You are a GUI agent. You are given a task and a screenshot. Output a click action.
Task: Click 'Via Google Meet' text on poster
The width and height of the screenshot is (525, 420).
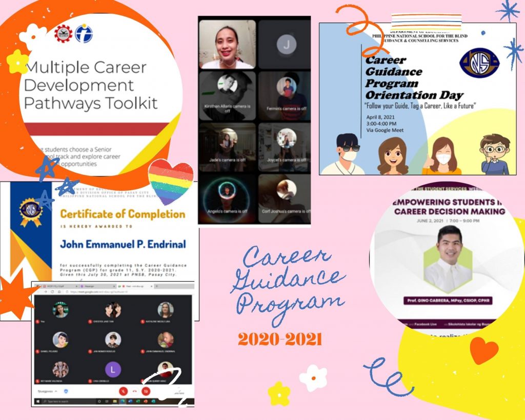tap(385, 130)
